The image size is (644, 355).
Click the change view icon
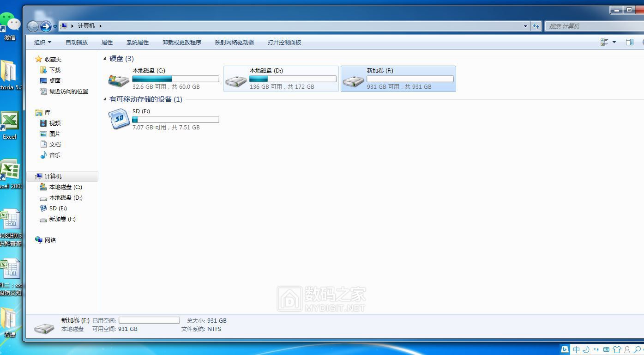click(604, 42)
